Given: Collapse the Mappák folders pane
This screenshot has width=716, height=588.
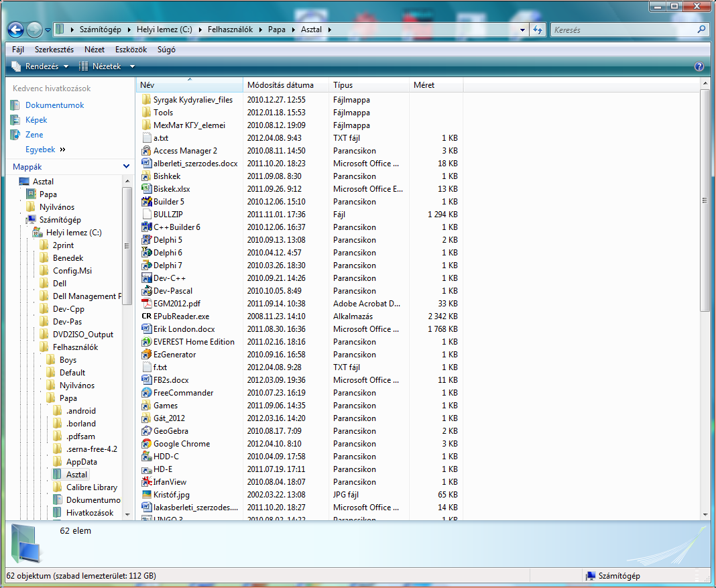Looking at the screenshot, I should tap(127, 167).
